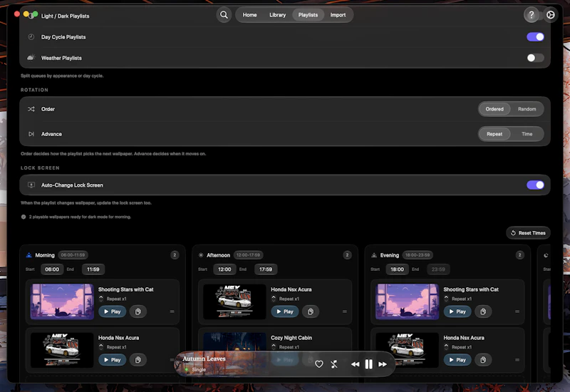The image size is (570, 392).
Task: Select Ordered rotation order
Action: [x=494, y=109]
